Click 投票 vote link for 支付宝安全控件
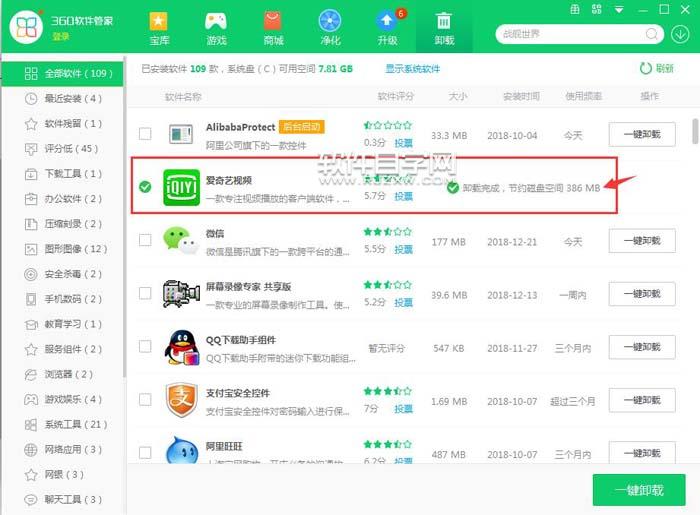 pos(404,409)
